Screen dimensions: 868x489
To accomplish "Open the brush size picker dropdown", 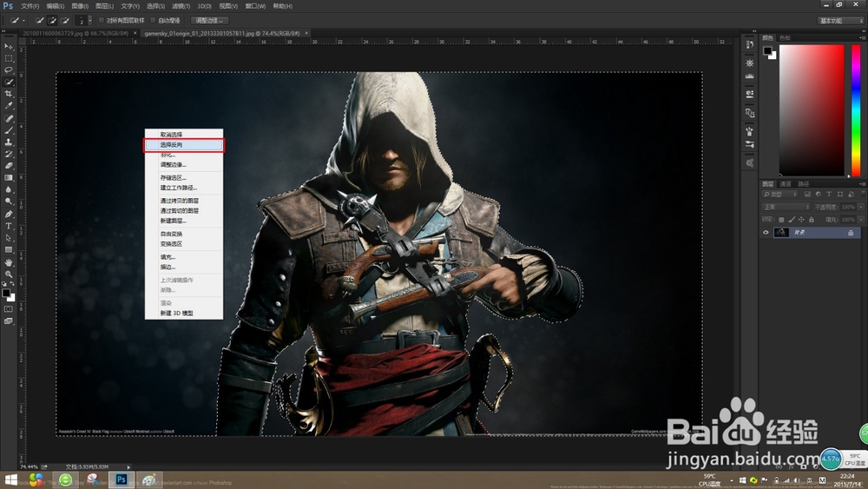I will coord(90,21).
